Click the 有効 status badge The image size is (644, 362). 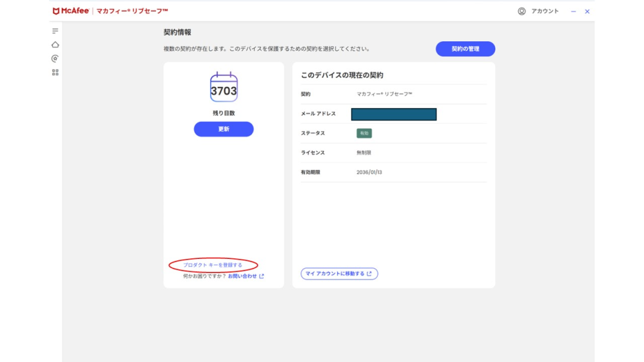click(364, 133)
